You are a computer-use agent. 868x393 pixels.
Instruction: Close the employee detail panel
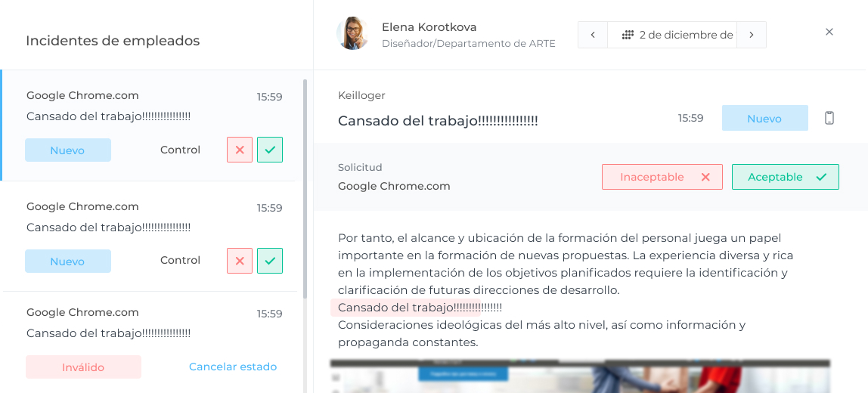click(x=829, y=32)
